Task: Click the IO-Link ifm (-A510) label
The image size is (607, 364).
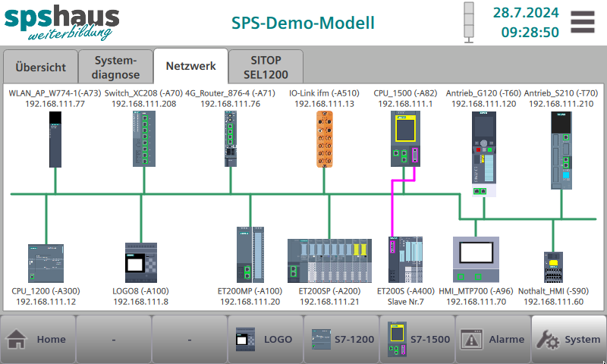Action: [324, 93]
